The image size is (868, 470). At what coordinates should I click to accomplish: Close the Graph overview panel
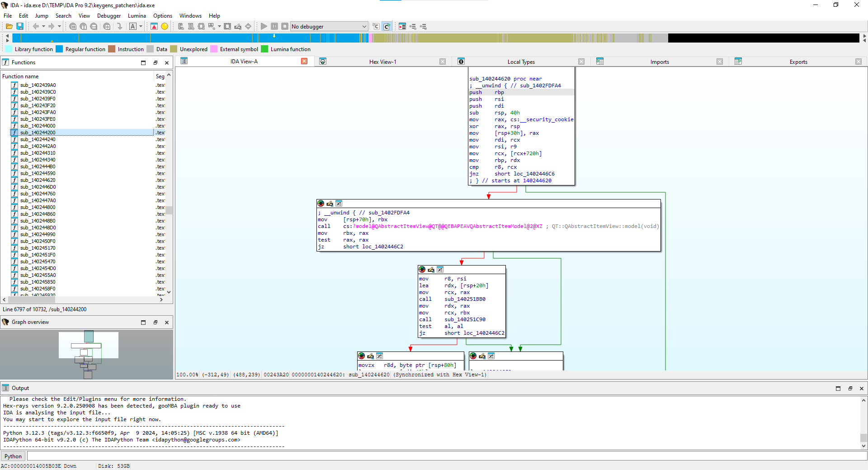(x=167, y=323)
